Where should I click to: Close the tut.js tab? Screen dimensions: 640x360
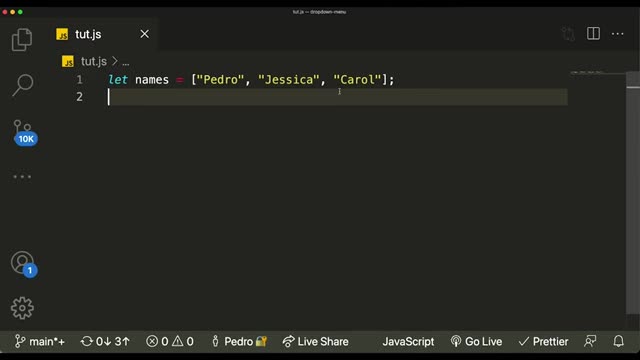pos(144,34)
